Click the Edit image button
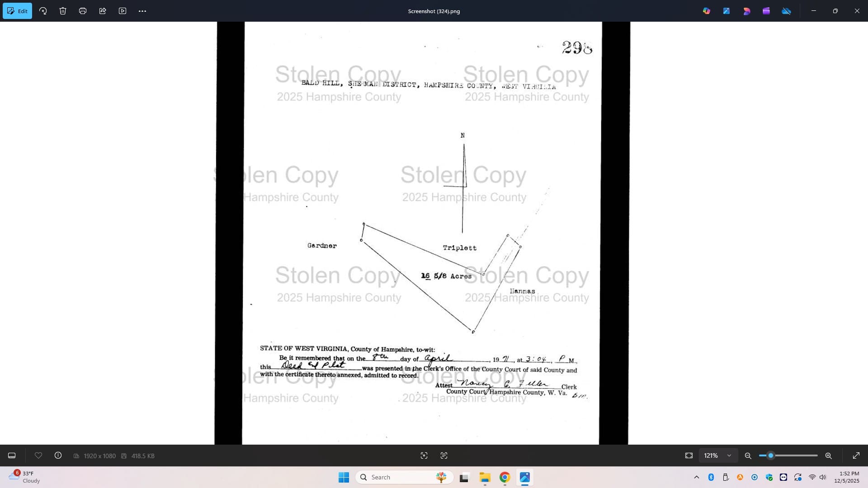The height and width of the screenshot is (488, 868). tap(17, 11)
